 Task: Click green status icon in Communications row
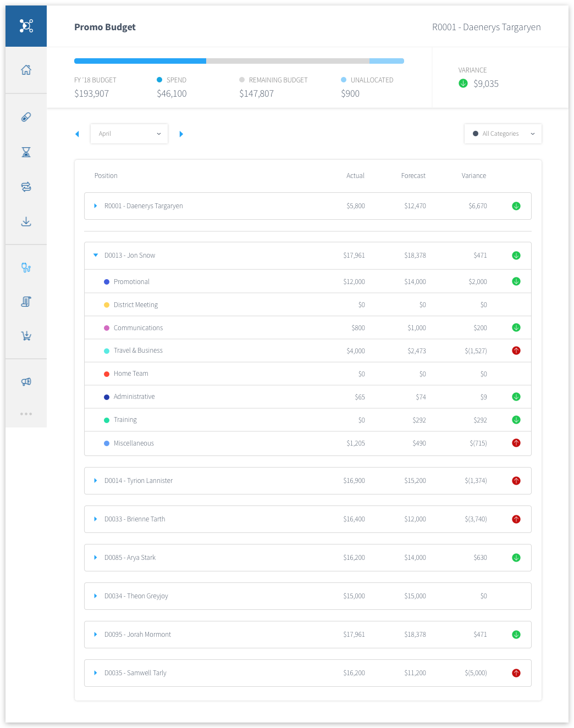pos(516,327)
